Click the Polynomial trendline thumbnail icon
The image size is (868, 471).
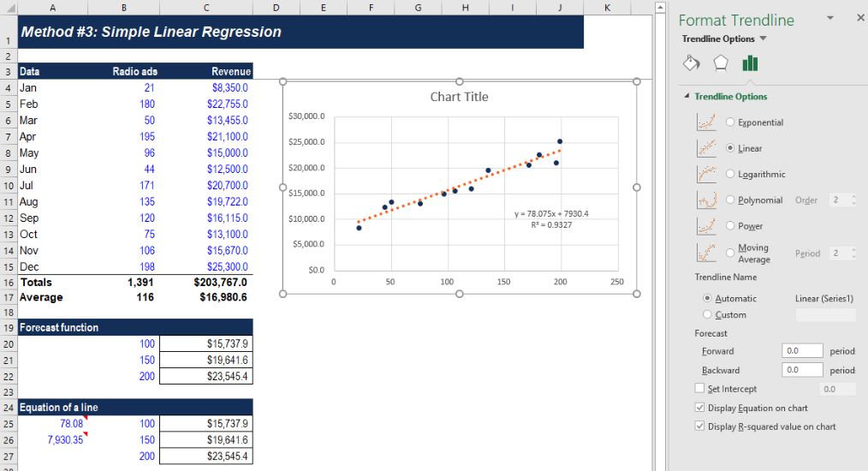pos(706,200)
